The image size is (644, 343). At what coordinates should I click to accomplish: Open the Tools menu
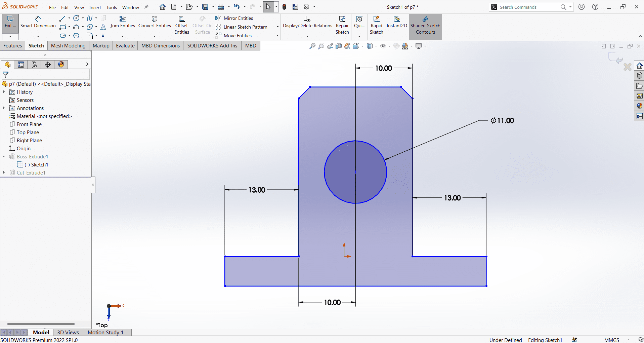coord(112,7)
